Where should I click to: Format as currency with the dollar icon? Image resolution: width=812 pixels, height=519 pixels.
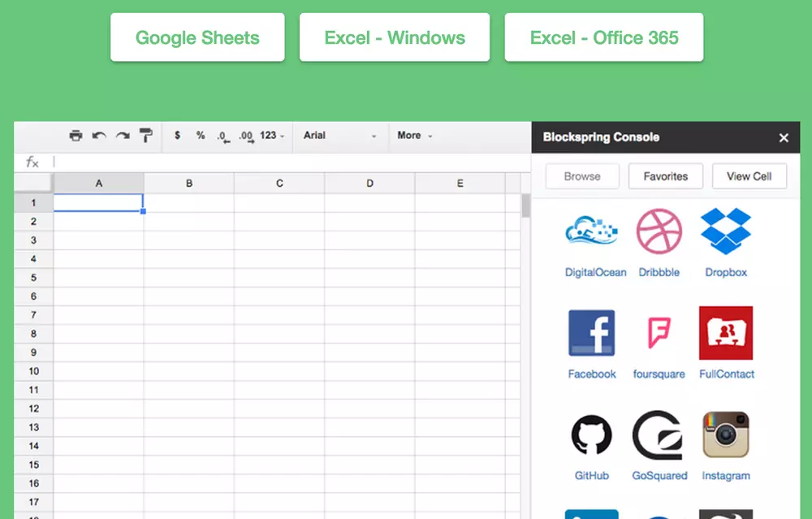[178, 135]
